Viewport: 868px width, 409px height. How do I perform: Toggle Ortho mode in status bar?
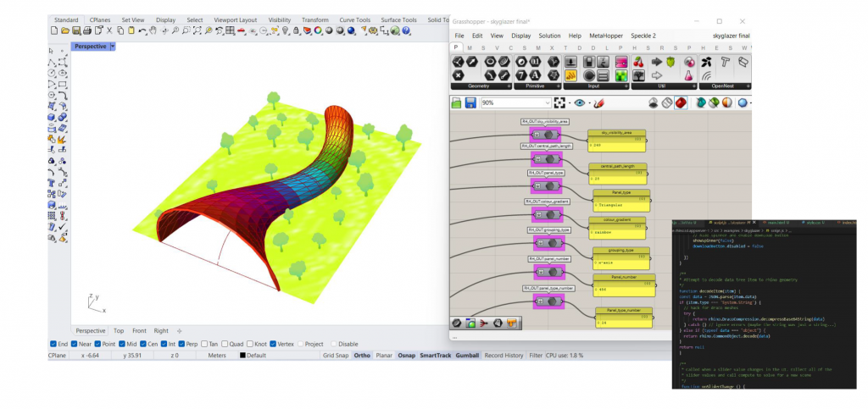pos(363,356)
